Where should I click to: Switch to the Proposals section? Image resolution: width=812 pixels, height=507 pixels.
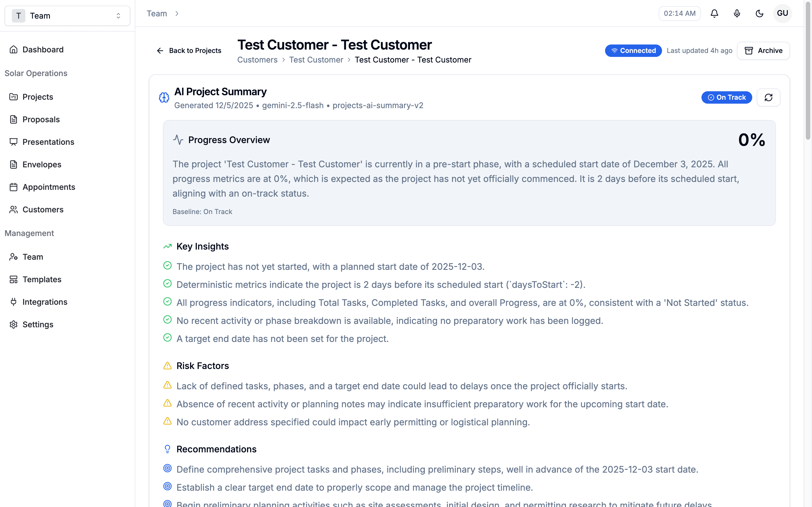[41, 119]
